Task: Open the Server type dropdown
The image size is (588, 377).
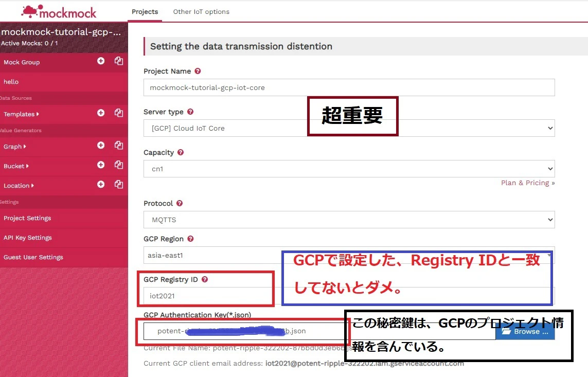Action: (349, 128)
